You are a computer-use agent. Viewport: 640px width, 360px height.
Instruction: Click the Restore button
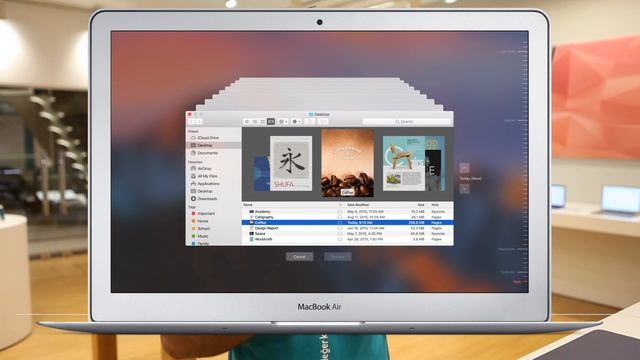(x=338, y=257)
